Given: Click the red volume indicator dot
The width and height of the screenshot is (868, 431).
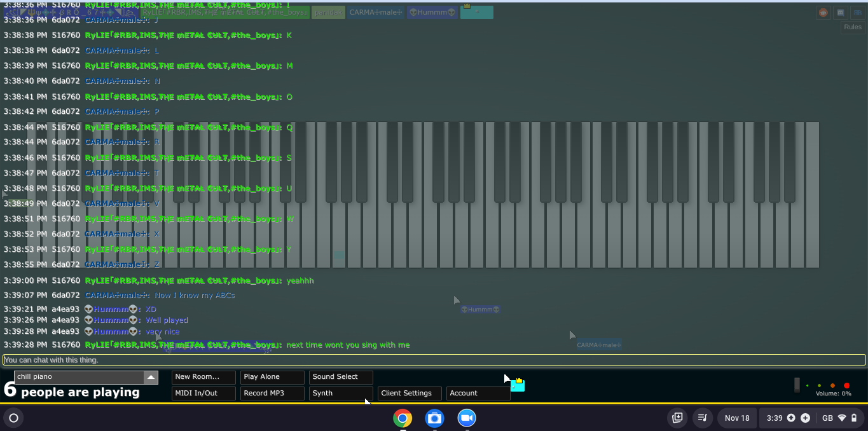Looking at the screenshot, I should (846, 386).
